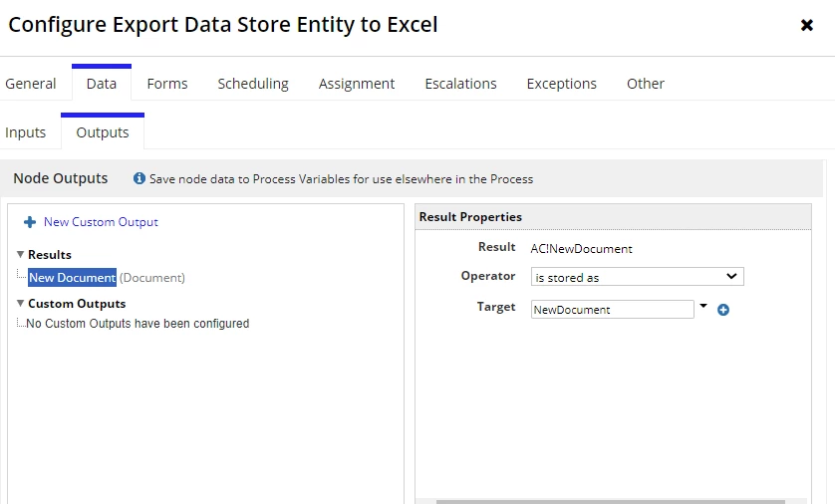Click the Result Properties header
This screenshot has width=835, height=504.
point(613,216)
